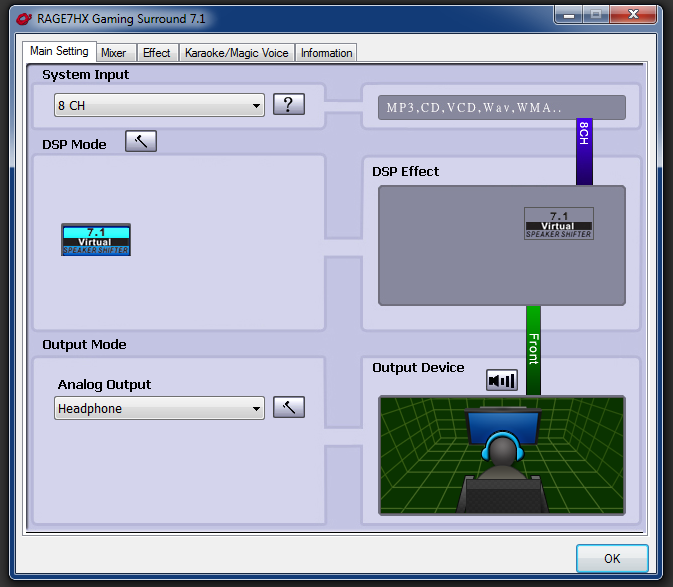673x587 pixels.
Task: Click the headphone listener room image
Action: [501, 455]
